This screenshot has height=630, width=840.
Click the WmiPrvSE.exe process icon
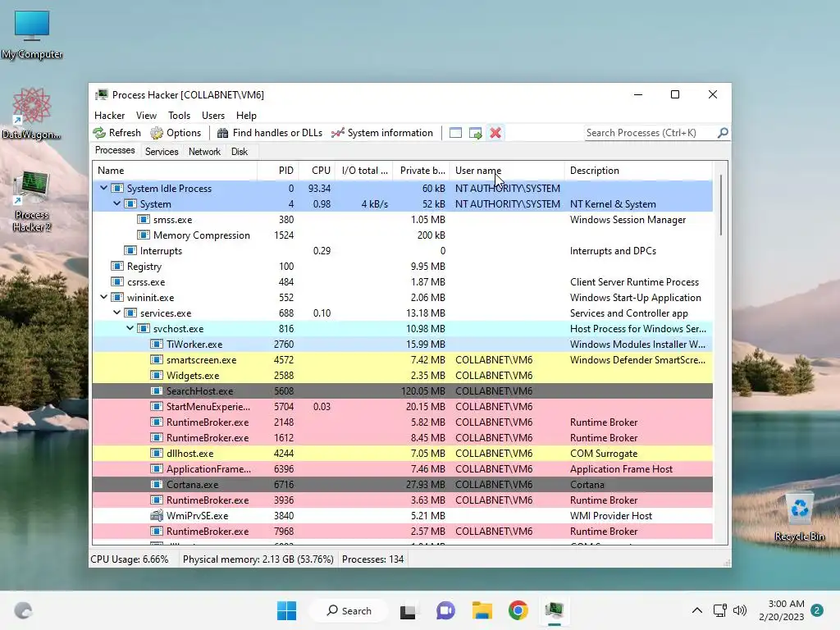157,515
